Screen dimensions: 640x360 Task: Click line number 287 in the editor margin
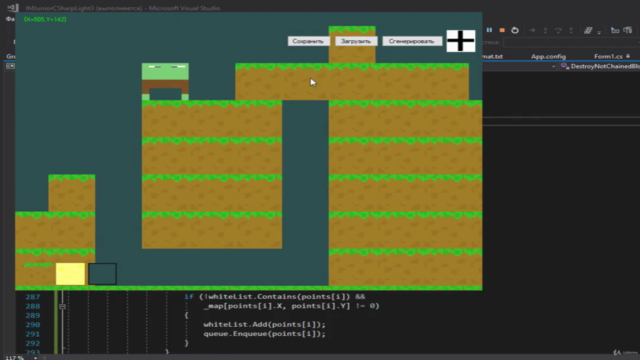pos(33,297)
